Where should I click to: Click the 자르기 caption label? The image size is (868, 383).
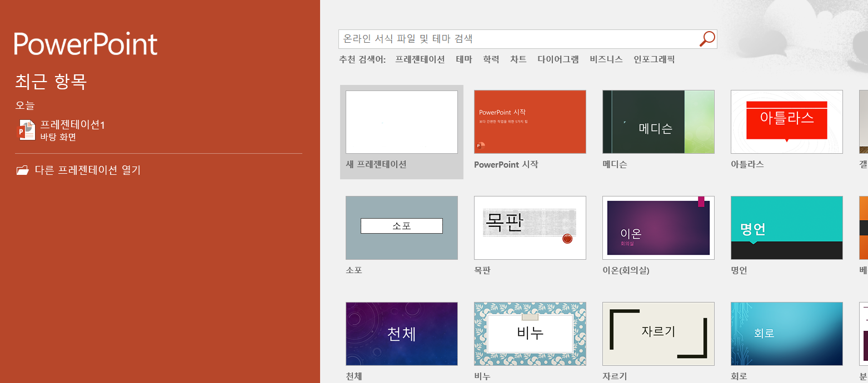point(615,376)
